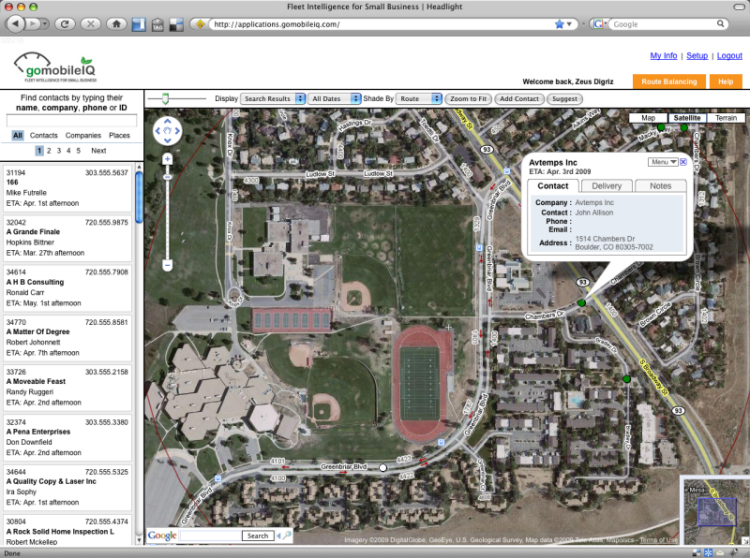Open the All Dates dropdown
The image size is (750, 558).
(333, 99)
